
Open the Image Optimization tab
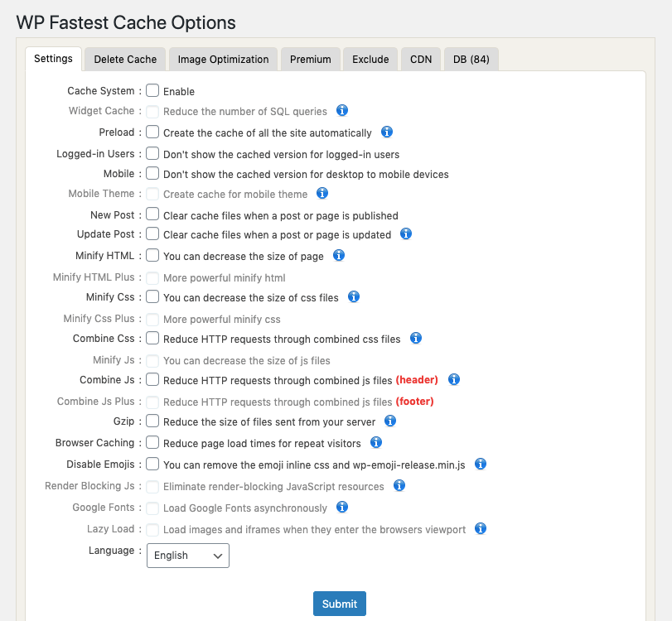(x=221, y=59)
